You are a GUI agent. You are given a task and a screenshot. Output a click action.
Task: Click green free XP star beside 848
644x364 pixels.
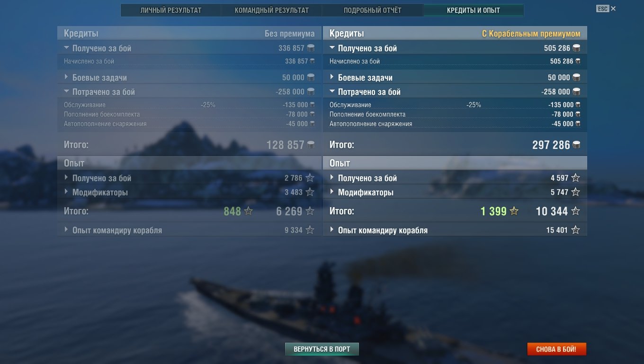pyautogui.click(x=248, y=211)
